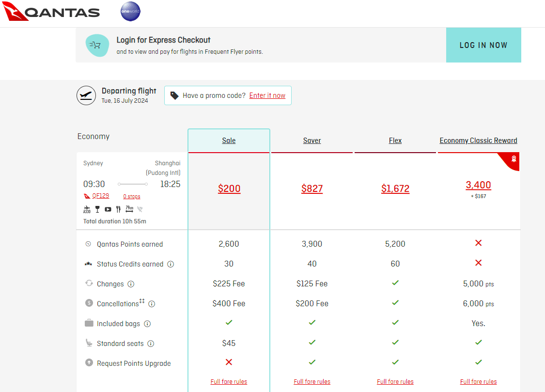Image resolution: width=545 pixels, height=392 pixels.
Task: Open Status Credits earned info icon
Action: click(x=171, y=264)
